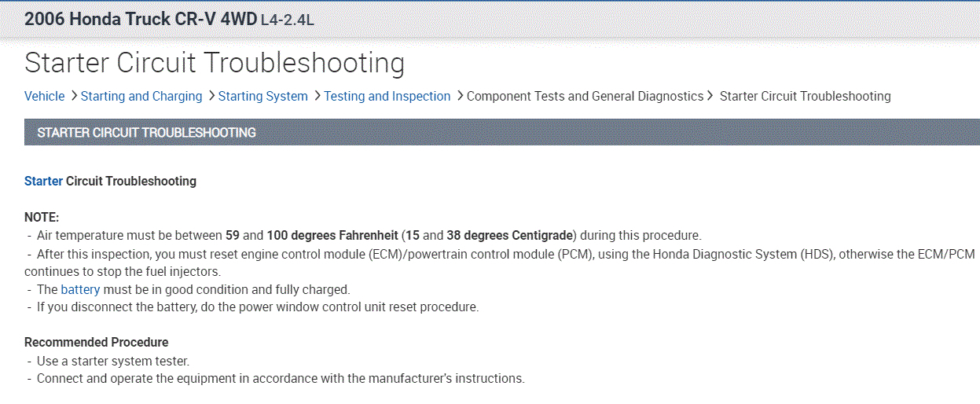The height and width of the screenshot is (404, 980).
Task: Click the Recommended Procedure heading
Action: coord(96,342)
